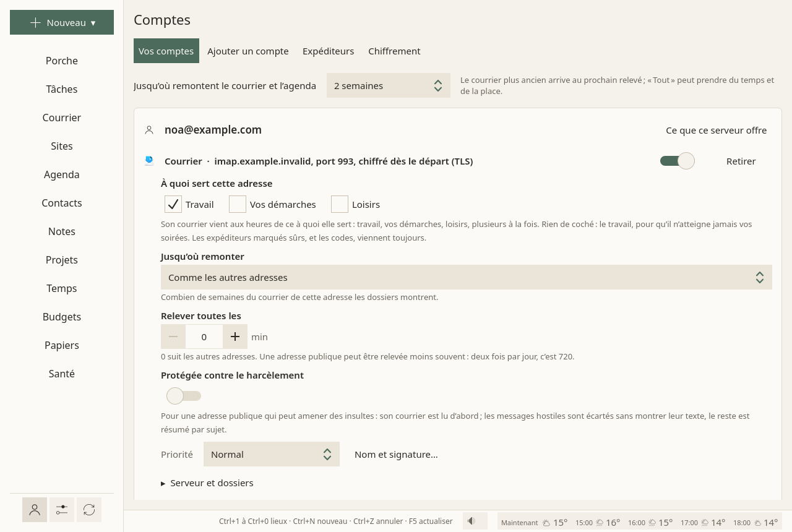Click the weather icon for Maintenant
Viewport: 792px width, 532px height.
tap(546, 523)
